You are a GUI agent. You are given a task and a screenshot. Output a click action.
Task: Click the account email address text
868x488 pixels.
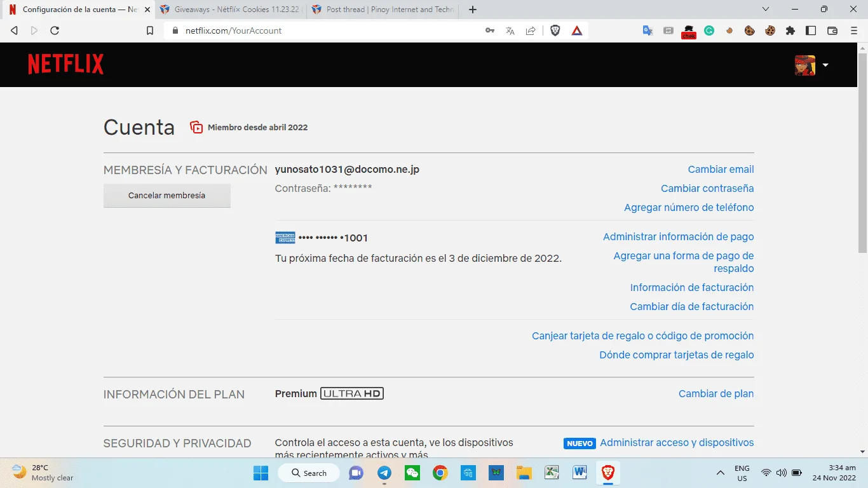coord(347,170)
